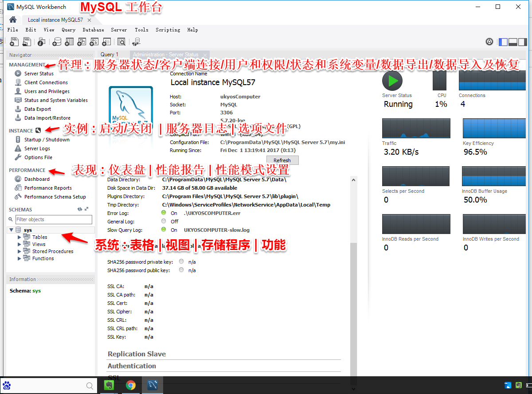Screen dimensions: 532x394
Task: Toggle the right sidebar panel visibility
Action: coord(523,42)
